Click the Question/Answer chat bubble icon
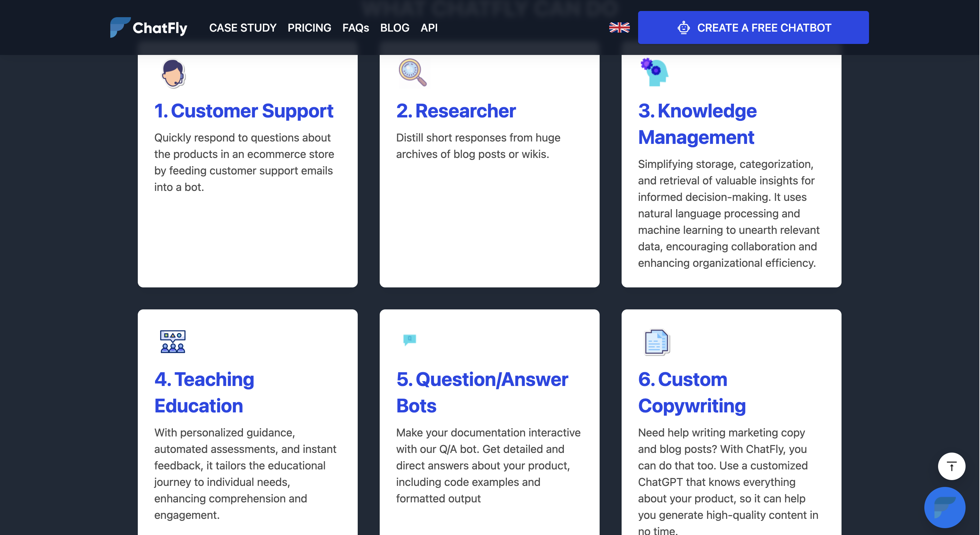The height and width of the screenshot is (535, 980). [409, 339]
